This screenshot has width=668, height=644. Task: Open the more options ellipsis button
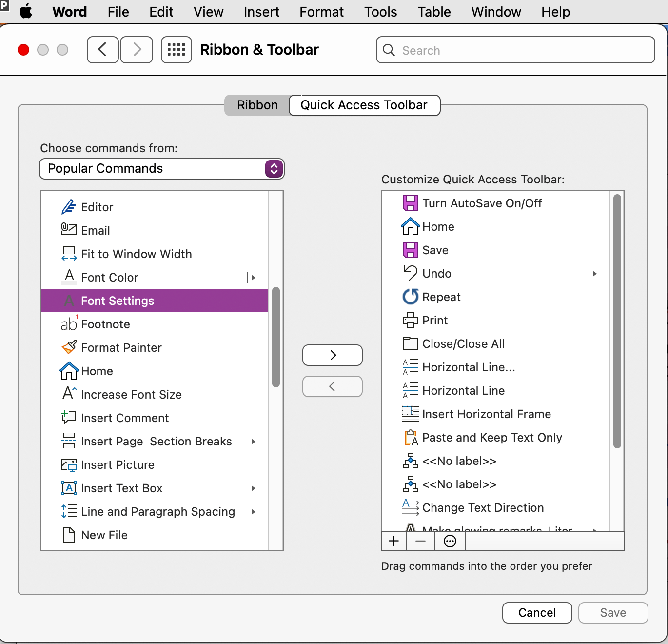pos(450,541)
